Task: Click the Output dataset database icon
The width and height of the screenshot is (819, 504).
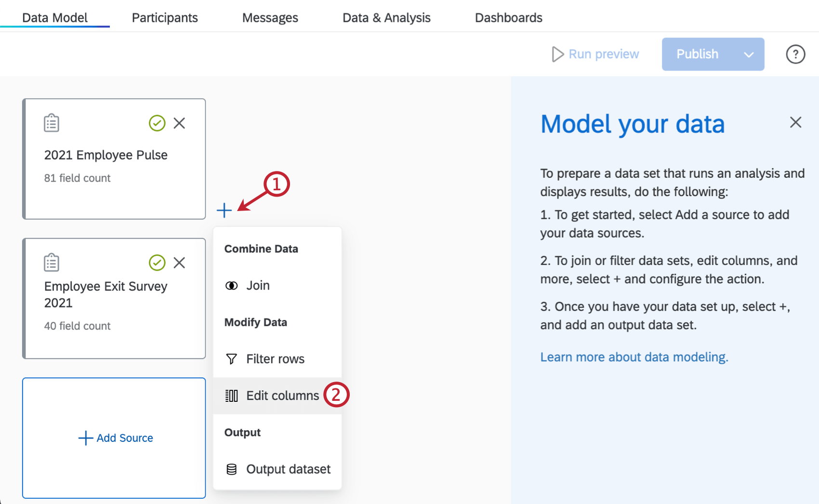Action: coord(232,468)
